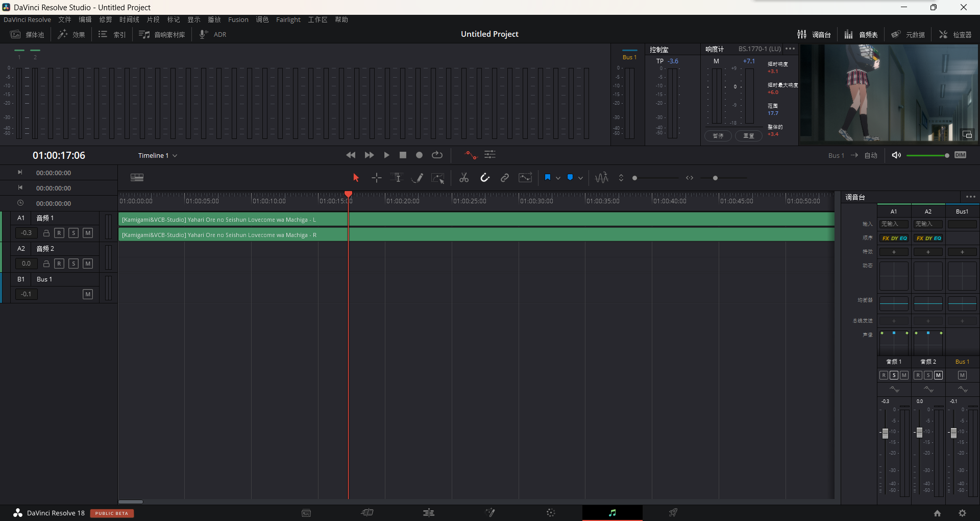Open the marker color dropdown arrow

click(580, 178)
